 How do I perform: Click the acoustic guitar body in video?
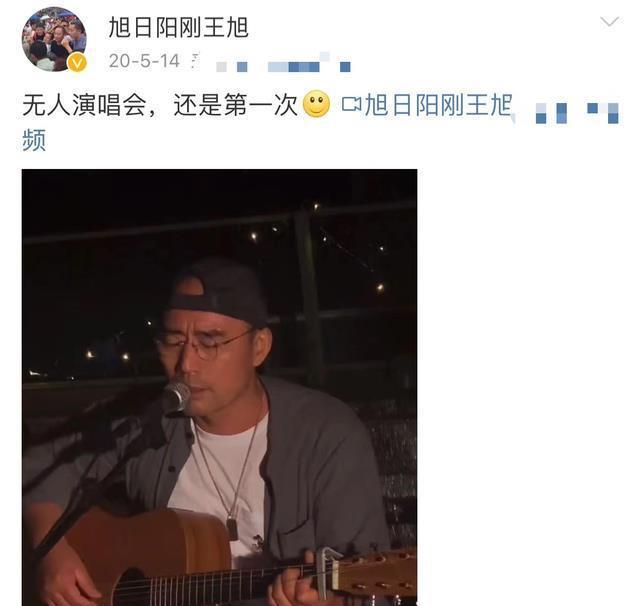(135, 558)
